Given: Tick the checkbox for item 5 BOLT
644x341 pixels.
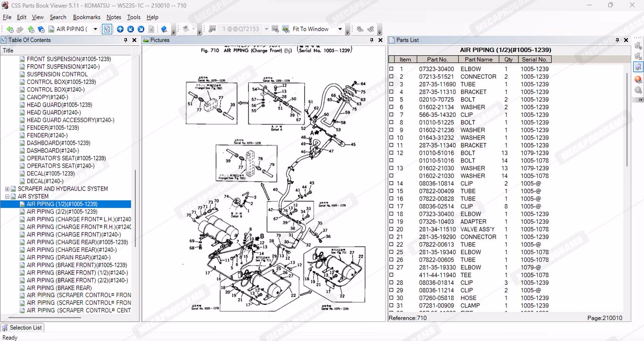Looking at the screenshot, I should (x=391, y=100).
